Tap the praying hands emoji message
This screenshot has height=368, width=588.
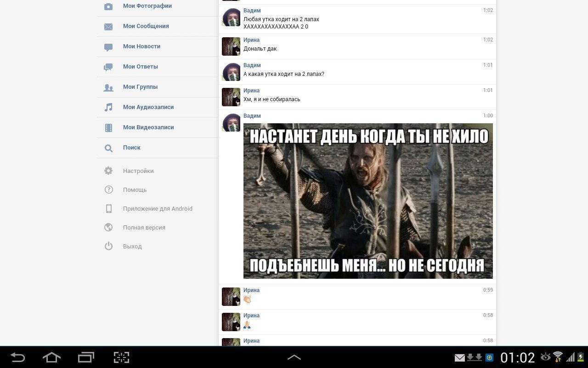247,325
